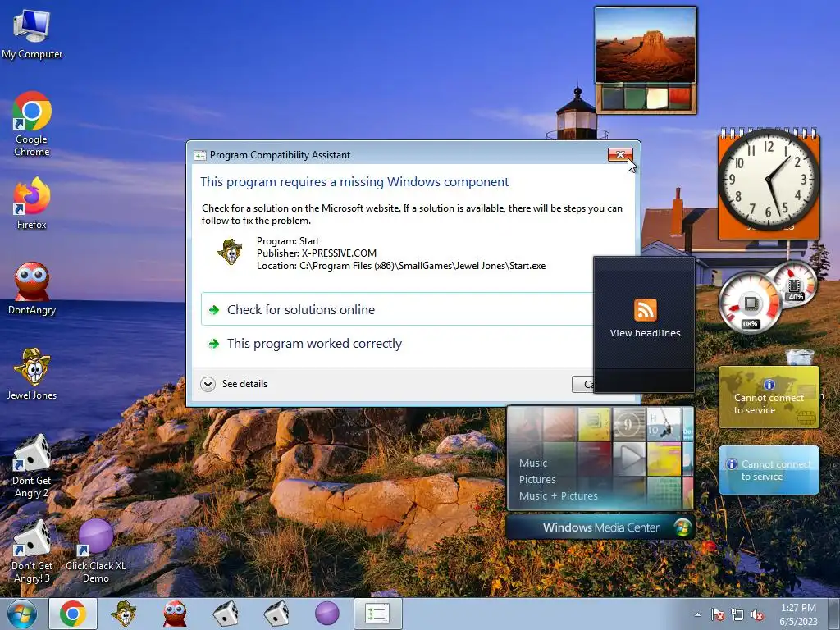Screen dimensions: 840x630
Task: Click the slideshow gadget desert picture
Action: click(x=646, y=46)
